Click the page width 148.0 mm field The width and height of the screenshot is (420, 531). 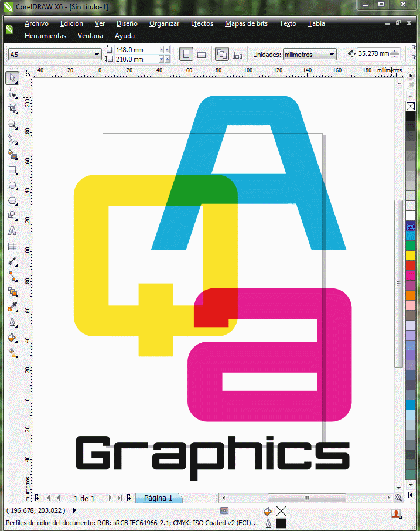click(136, 50)
